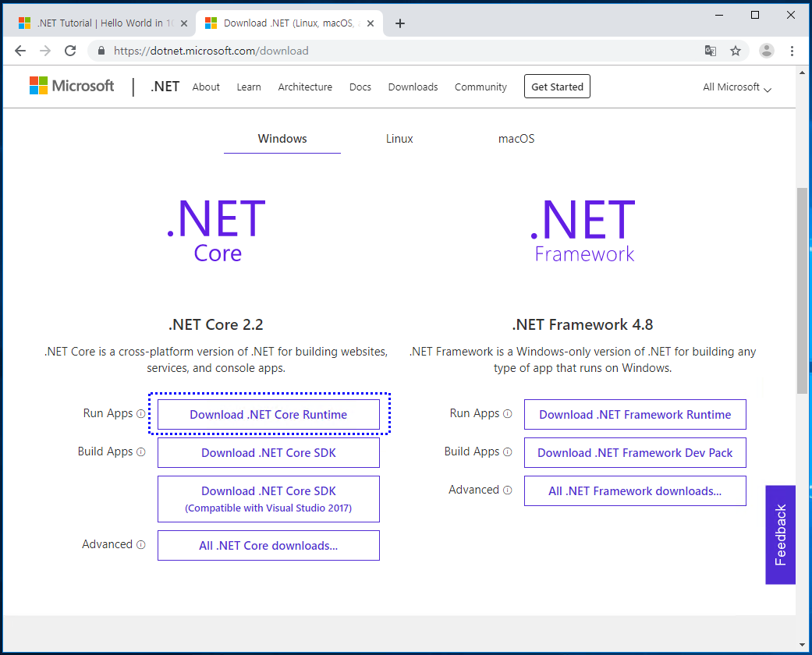Select the macOS platform tab
This screenshot has height=655, width=812.
(x=516, y=139)
